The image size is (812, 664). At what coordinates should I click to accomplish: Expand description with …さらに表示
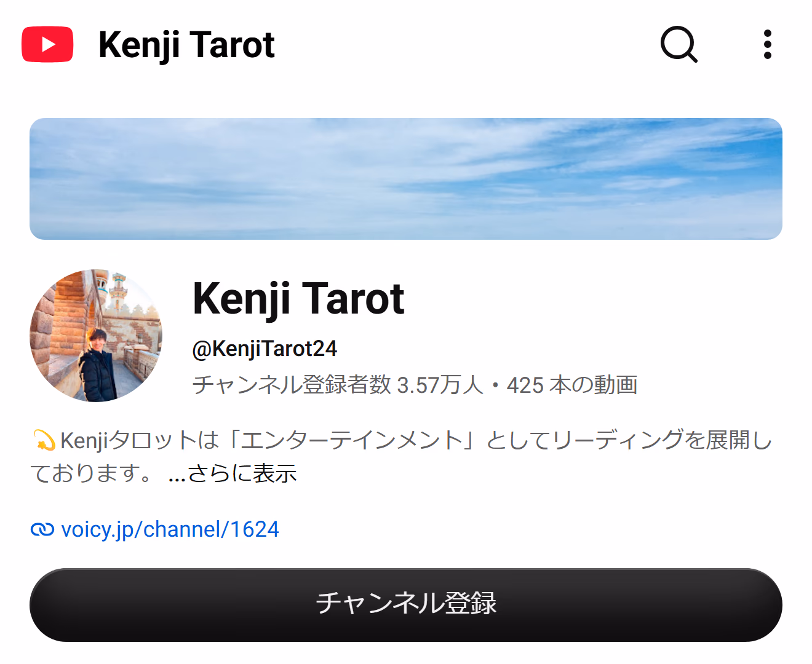(x=232, y=473)
